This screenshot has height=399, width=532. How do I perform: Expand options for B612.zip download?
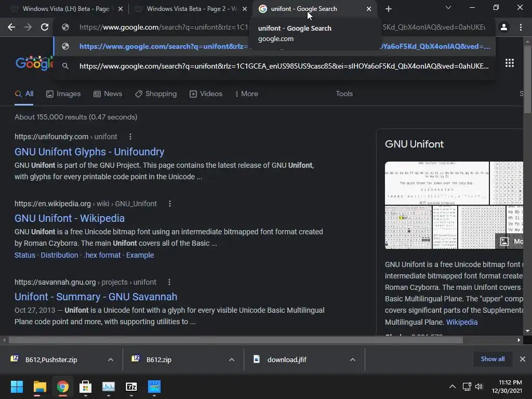coord(232,360)
